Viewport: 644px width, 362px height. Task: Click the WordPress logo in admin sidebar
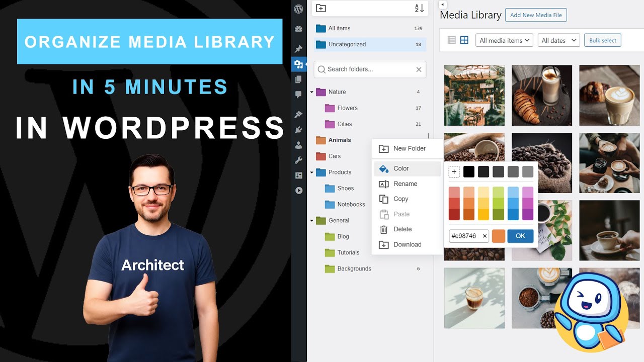[x=298, y=9]
